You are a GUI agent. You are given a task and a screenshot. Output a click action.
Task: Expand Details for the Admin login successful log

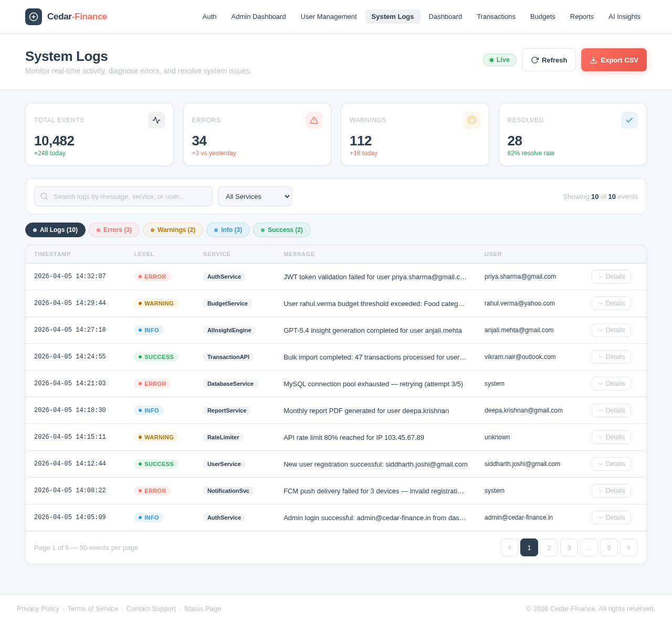click(611, 518)
